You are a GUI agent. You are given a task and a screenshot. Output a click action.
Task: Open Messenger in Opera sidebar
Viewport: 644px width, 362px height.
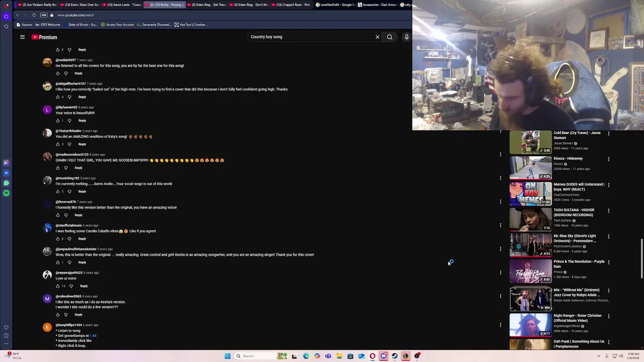pyautogui.click(x=6, y=173)
